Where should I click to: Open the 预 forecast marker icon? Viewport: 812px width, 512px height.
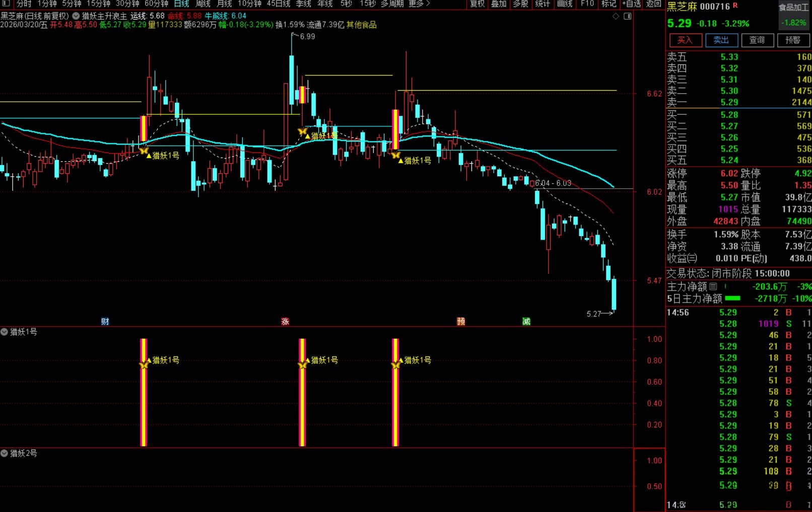(460, 321)
